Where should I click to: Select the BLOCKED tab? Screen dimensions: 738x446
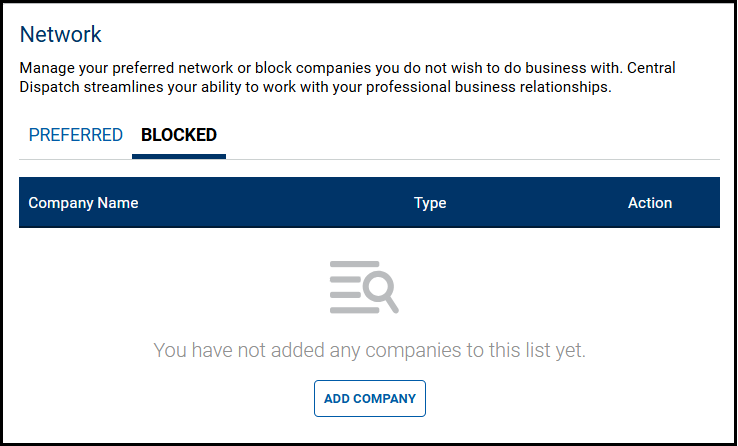tap(179, 135)
